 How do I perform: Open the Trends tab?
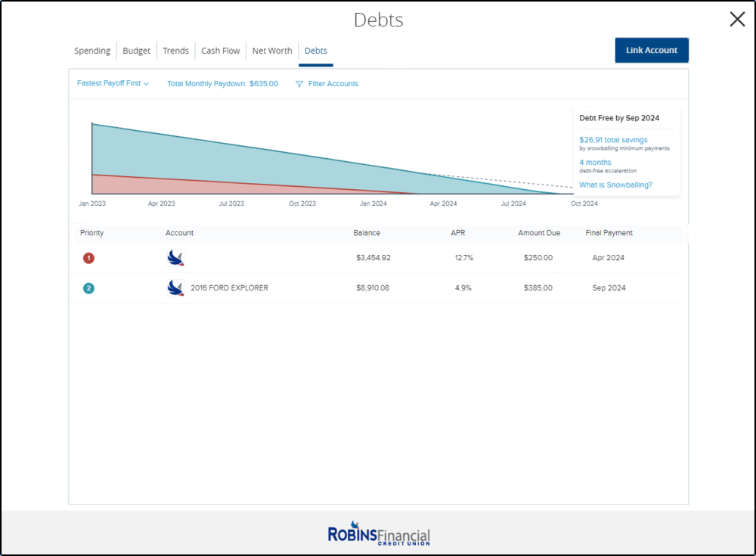click(175, 51)
